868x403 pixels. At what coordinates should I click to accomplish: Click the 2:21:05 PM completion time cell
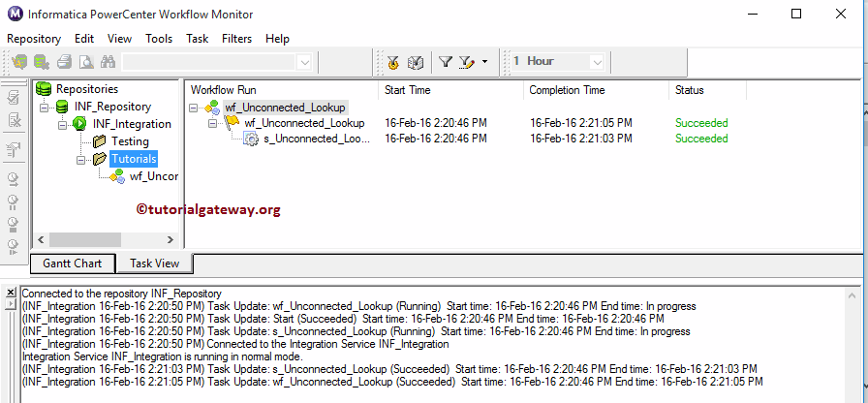(581, 123)
